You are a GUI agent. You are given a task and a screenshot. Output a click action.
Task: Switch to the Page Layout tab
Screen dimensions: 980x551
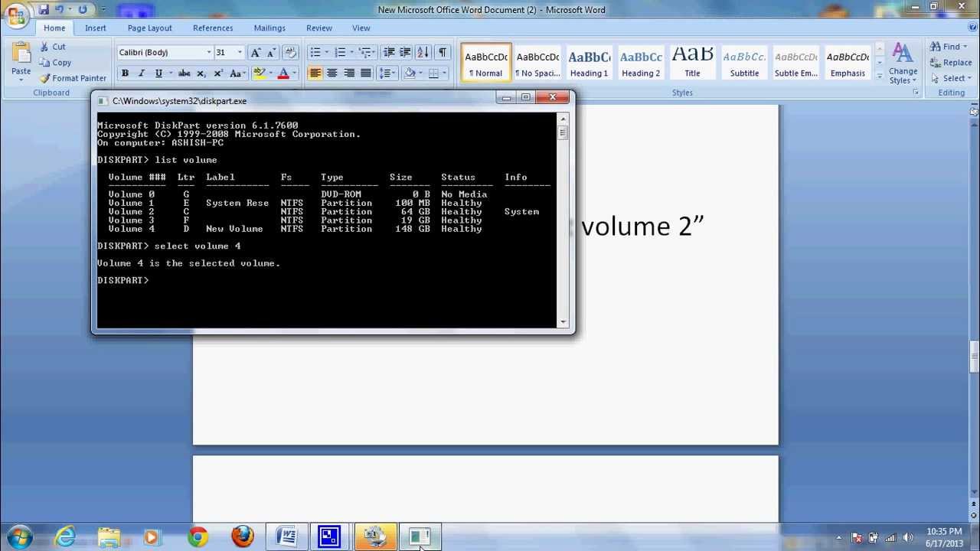coord(149,28)
